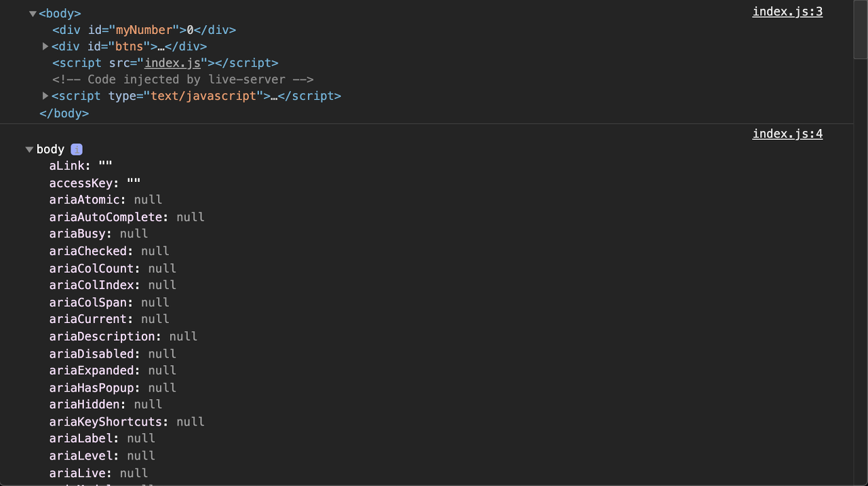Click the opening <body> tag
868x486 pixels.
point(60,14)
